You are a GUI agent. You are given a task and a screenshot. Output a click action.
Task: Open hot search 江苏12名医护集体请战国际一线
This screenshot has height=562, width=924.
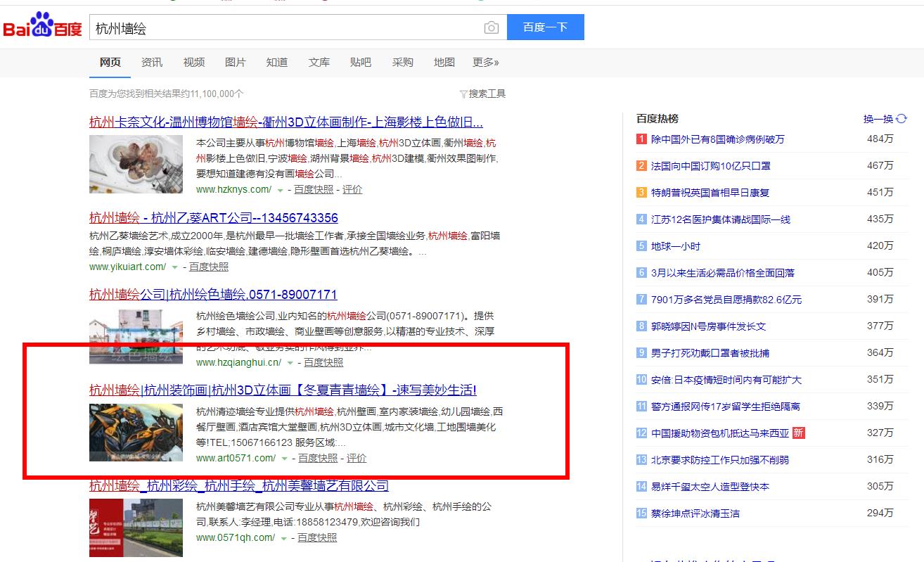[721, 219]
